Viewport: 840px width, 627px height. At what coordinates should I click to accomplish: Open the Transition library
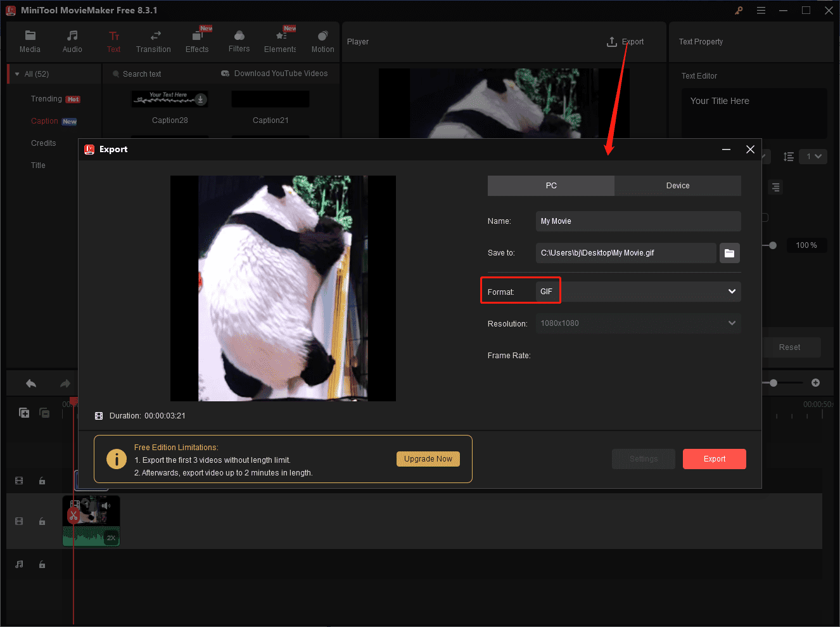tap(153, 41)
